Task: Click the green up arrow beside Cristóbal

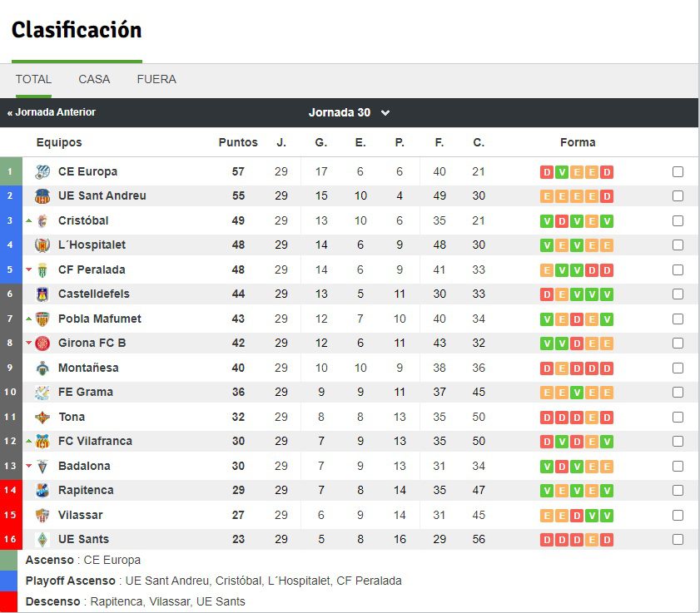Action: [x=29, y=221]
